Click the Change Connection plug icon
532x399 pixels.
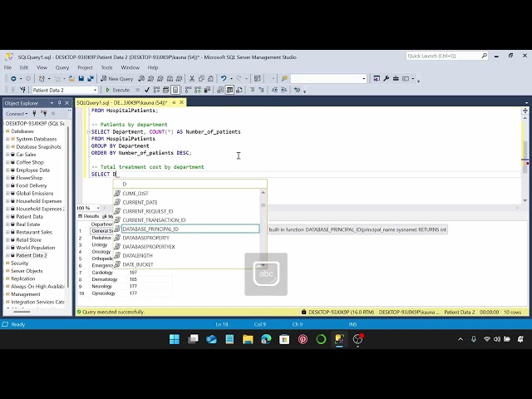(22, 90)
